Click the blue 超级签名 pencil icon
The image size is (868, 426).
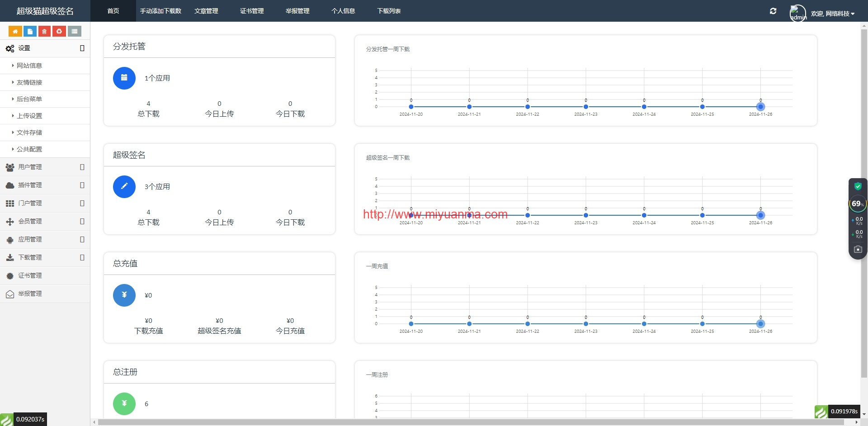tap(124, 187)
